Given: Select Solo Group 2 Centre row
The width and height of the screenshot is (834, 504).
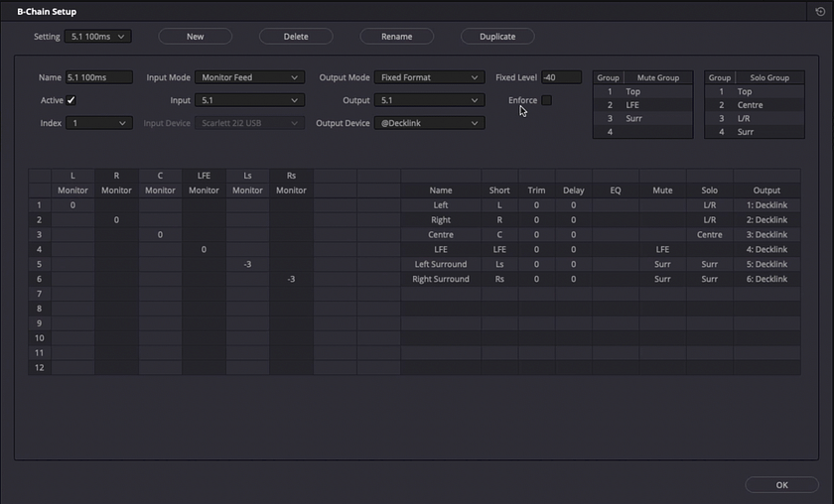Looking at the screenshot, I should 755,105.
